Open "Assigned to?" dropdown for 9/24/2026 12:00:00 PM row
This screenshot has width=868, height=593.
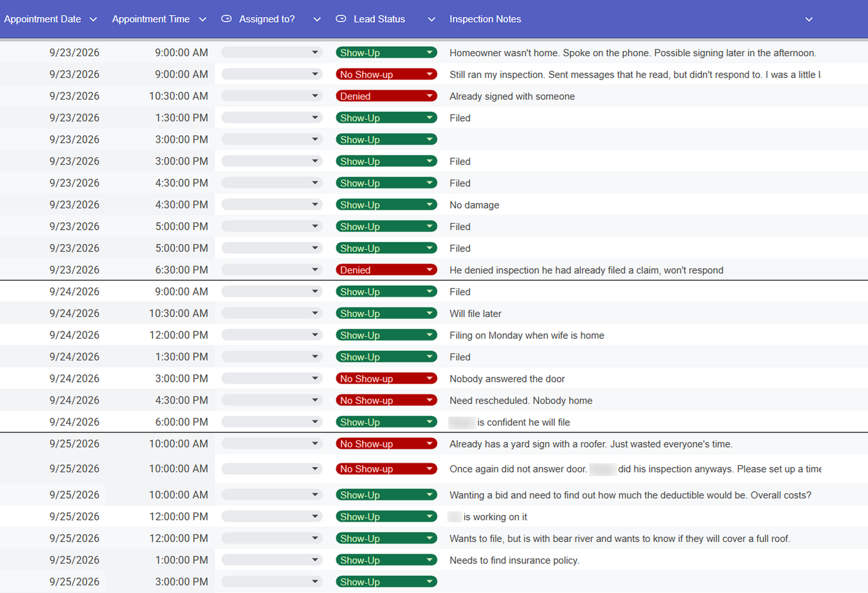pos(272,335)
